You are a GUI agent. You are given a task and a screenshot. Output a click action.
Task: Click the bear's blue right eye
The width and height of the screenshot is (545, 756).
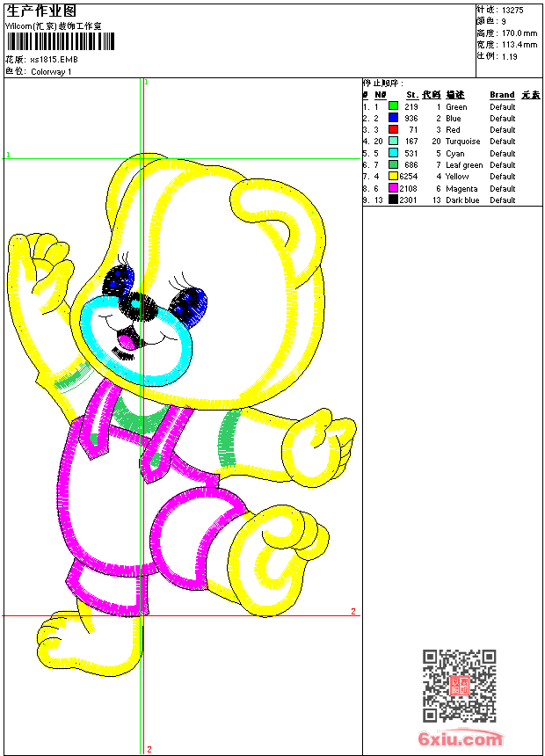click(189, 304)
